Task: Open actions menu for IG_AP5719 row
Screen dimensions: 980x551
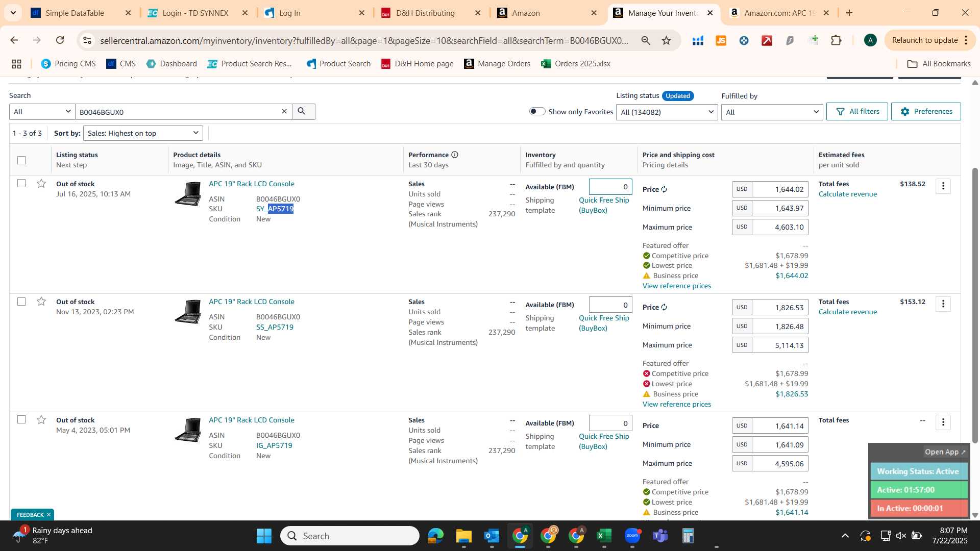Action: [x=943, y=422]
